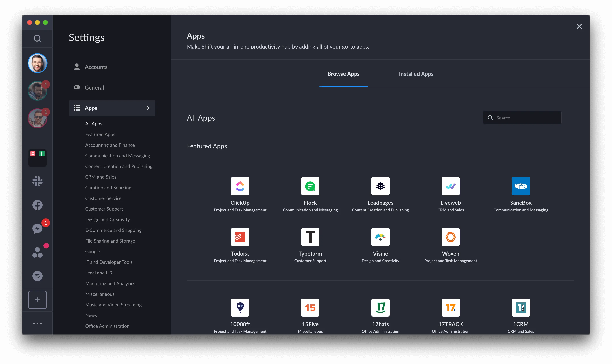Select the Todoist app icon
Viewport: 612px width, 364px height.
(x=240, y=237)
